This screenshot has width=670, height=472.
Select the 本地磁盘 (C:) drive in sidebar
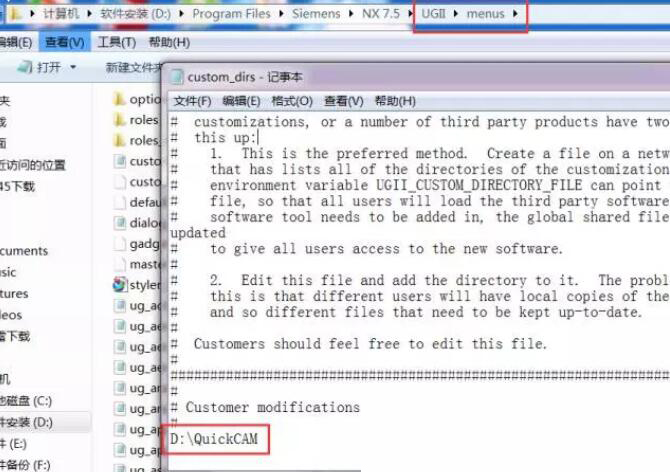(30, 400)
